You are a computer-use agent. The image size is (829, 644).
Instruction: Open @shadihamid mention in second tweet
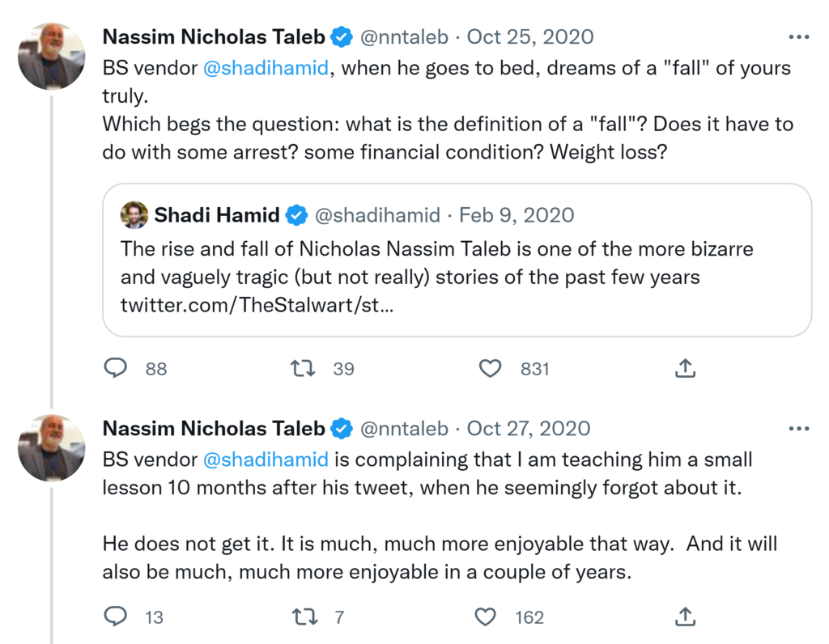tap(266, 460)
